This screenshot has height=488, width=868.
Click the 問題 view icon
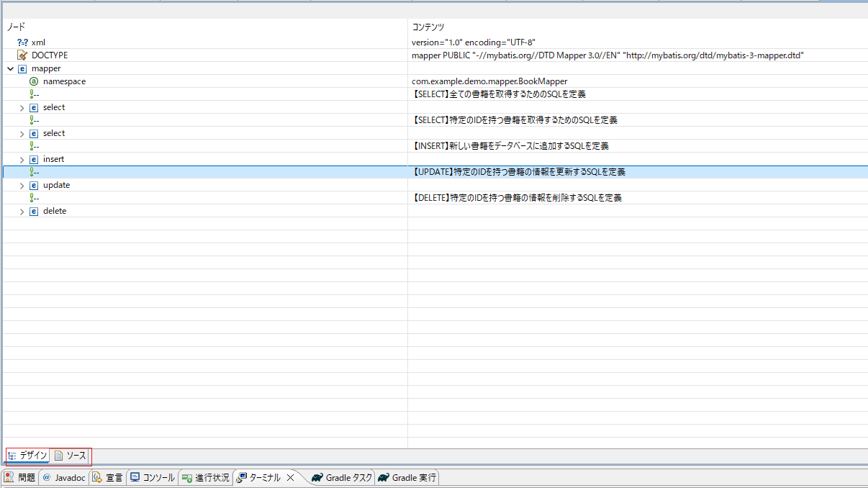[9, 477]
